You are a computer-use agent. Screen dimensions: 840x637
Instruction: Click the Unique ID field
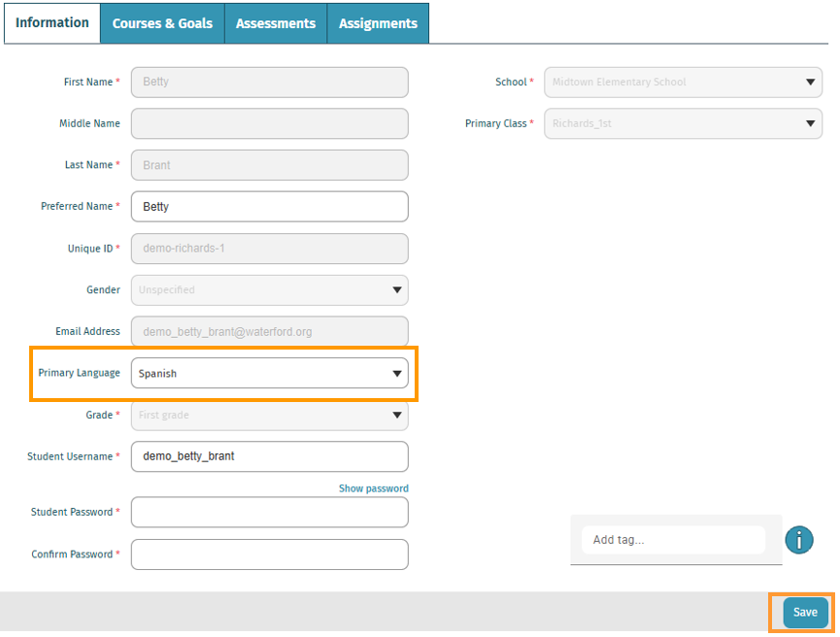(269, 248)
